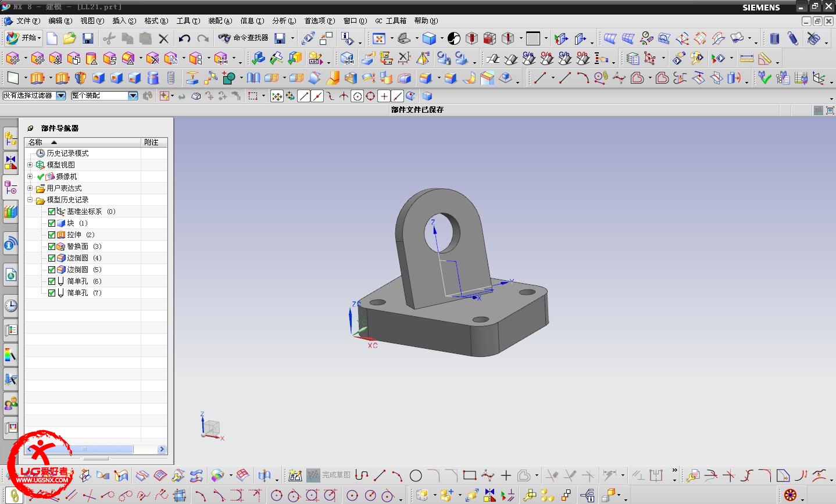Sort by the 名称 column header
The width and height of the screenshot is (836, 504).
pyautogui.click(x=83, y=142)
